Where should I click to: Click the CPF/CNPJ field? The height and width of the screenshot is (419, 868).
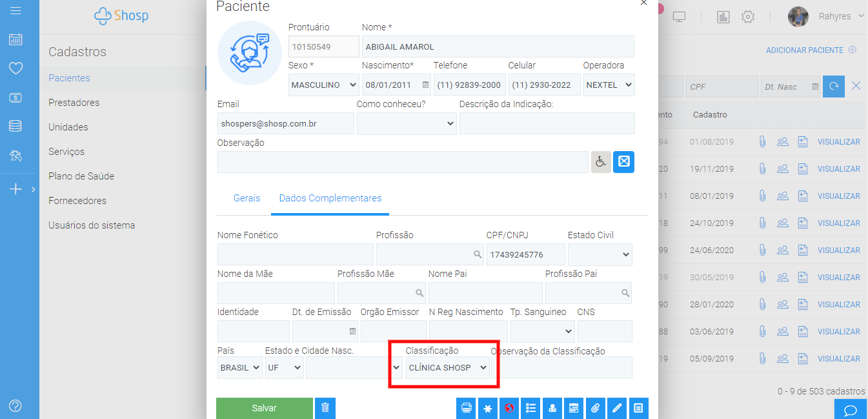click(x=526, y=254)
